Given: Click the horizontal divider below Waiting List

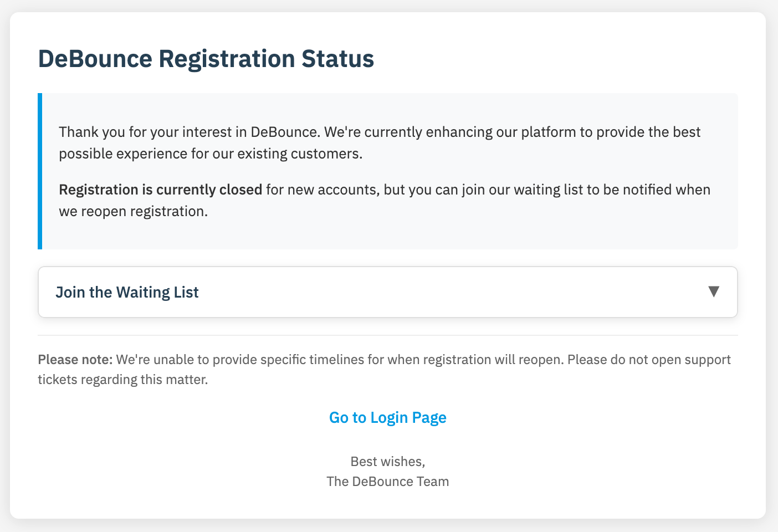Looking at the screenshot, I should click(388, 335).
